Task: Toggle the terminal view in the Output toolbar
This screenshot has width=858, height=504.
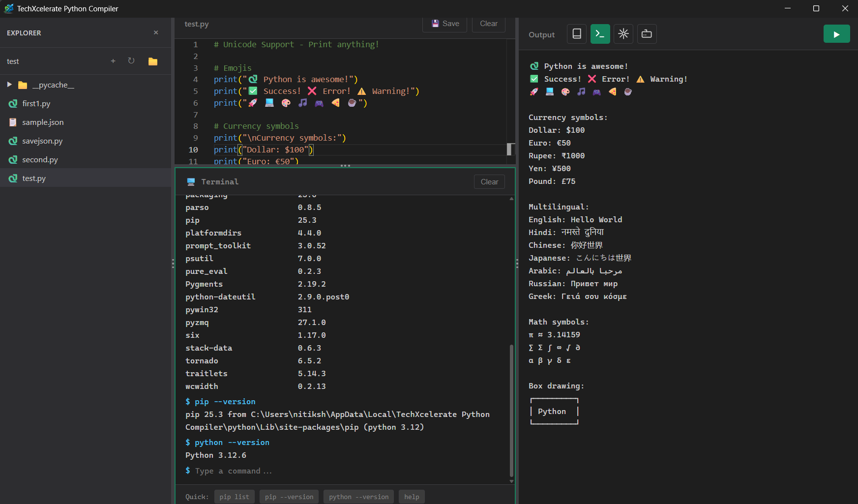Action: coord(600,33)
